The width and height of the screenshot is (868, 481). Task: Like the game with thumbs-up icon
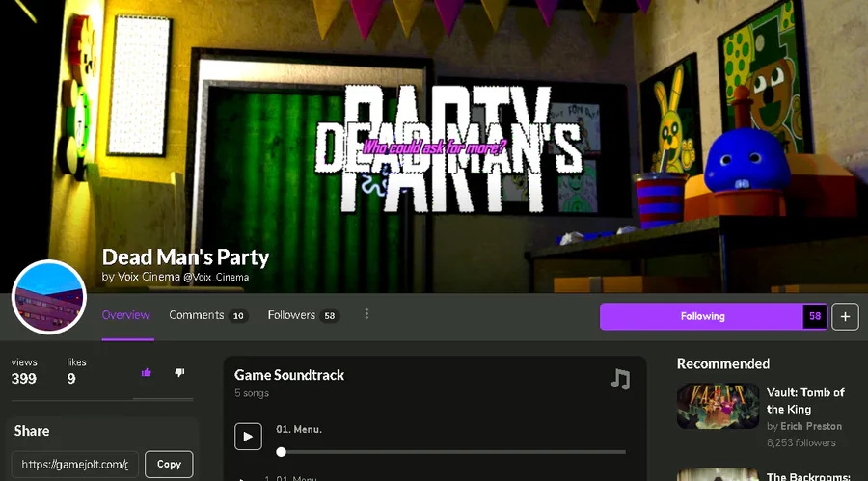[147, 372]
